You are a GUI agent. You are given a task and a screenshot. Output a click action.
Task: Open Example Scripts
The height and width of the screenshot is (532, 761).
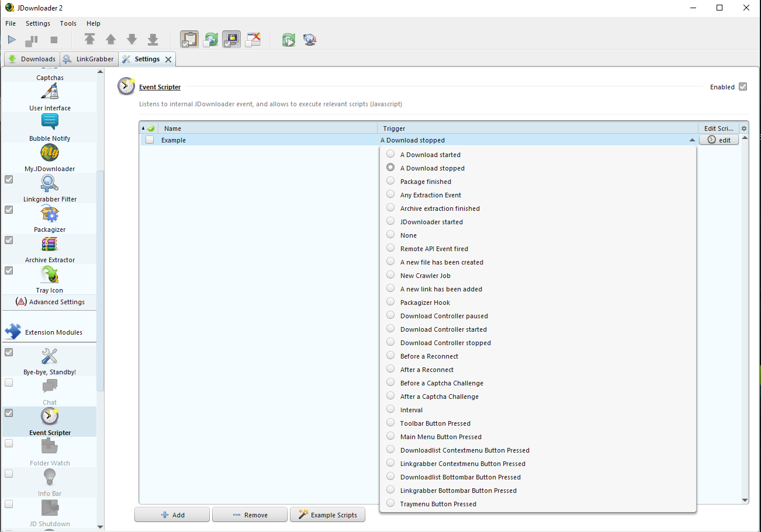[327, 514]
